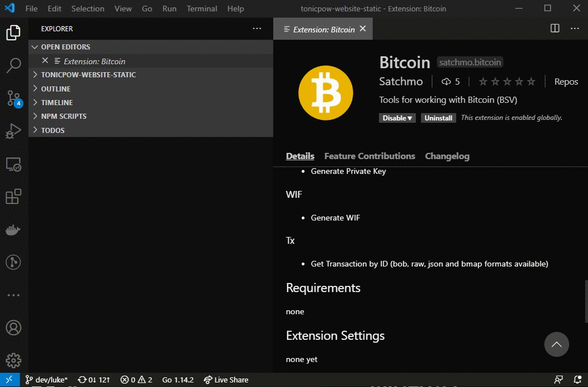Click the Bitcoin extension logo

326,93
